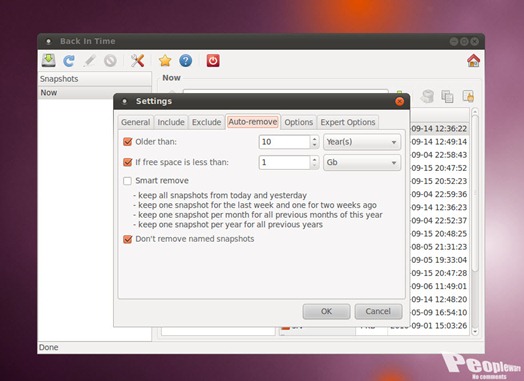Image resolution: width=524 pixels, height=381 pixels.
Task: Select the row dated 08-05 21:31:23
Action: 439,247
